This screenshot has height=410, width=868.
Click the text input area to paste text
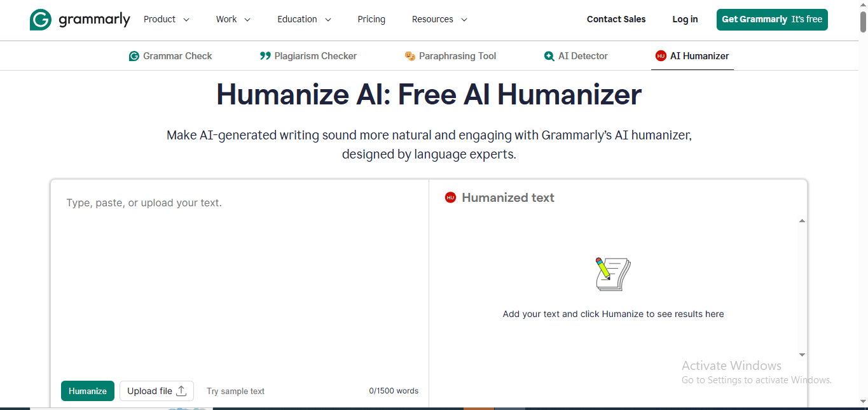tap(240, 274)
